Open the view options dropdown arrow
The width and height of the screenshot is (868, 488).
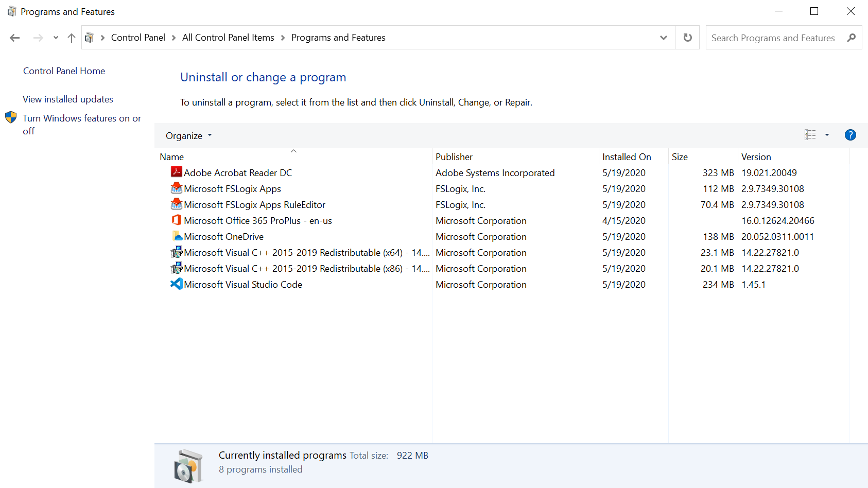827,135
